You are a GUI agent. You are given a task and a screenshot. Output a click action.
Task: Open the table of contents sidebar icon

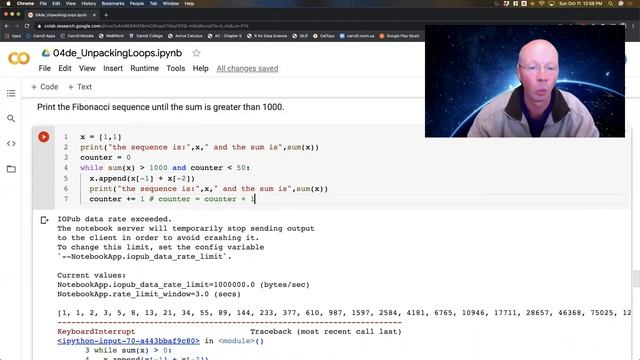(11, 93)
